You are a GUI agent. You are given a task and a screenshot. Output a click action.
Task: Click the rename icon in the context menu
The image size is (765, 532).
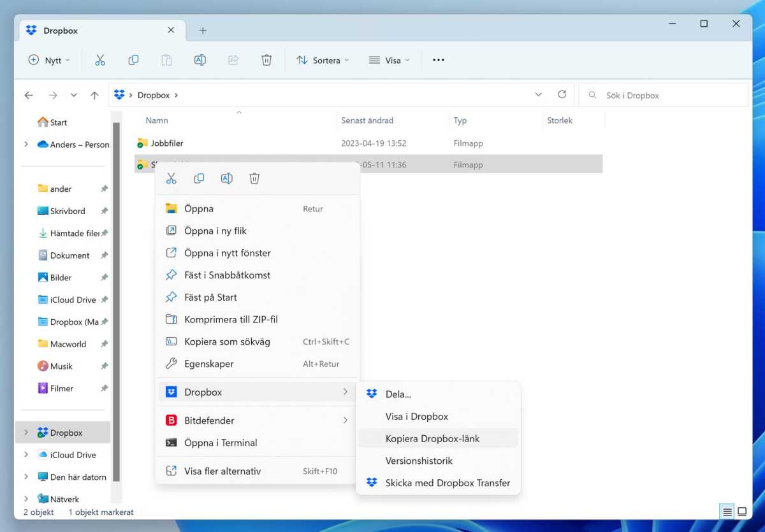(x=226, y=178)
